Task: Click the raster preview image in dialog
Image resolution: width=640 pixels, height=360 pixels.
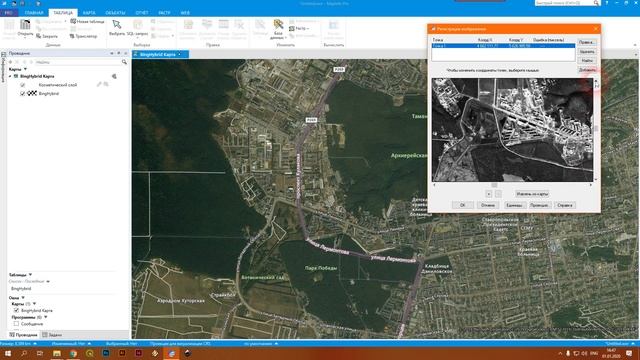Action: (x=512, y=130)
